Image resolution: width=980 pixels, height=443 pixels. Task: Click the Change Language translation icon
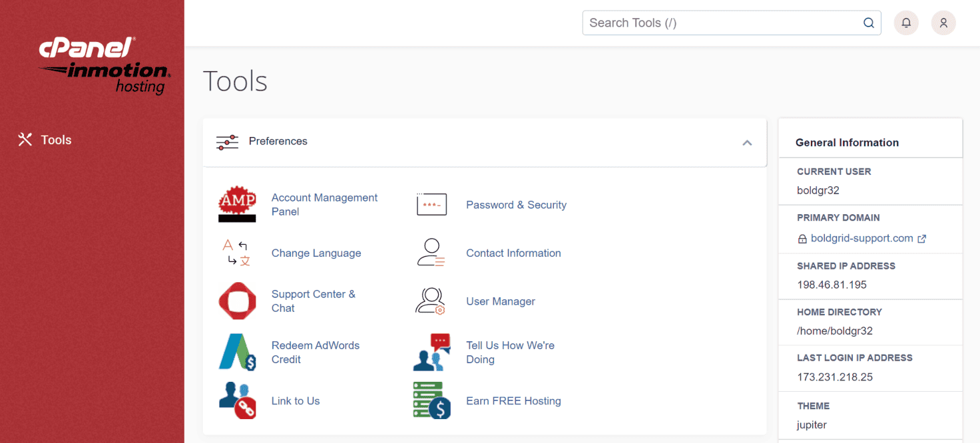(237, 253)
